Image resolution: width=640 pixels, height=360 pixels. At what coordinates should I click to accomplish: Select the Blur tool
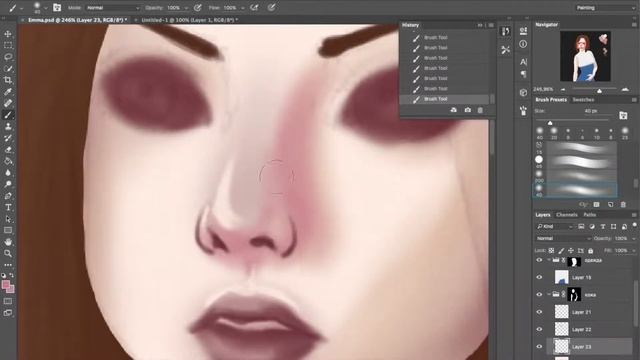pos(8,173)
